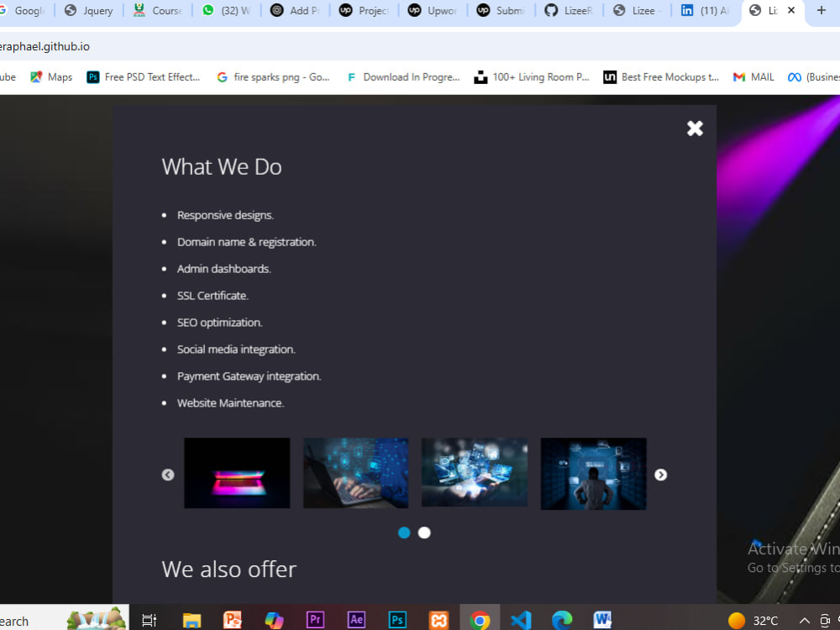The image size is (840, 630).
Task: Open File Explorer from the taskbar
Action: click(192, 621)
